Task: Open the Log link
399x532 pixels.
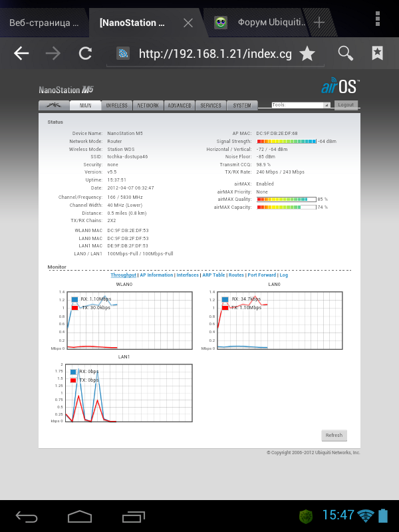Action: (x=284, y=275)
